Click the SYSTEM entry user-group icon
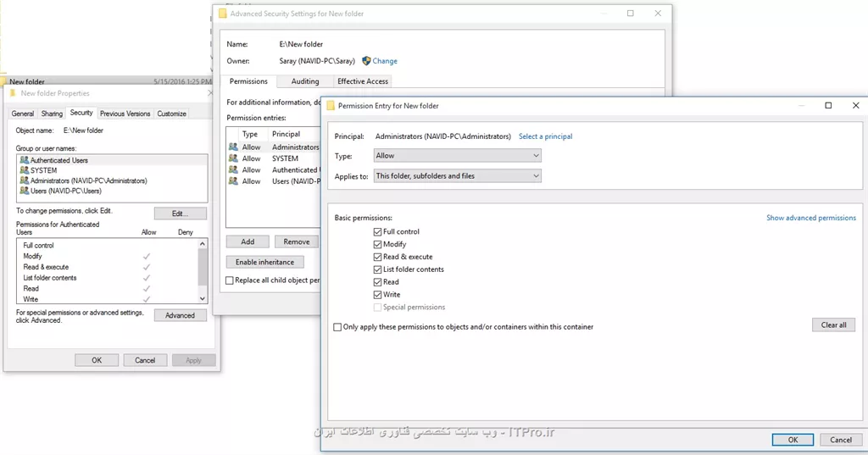868x455 pixels. coord(233,158)
